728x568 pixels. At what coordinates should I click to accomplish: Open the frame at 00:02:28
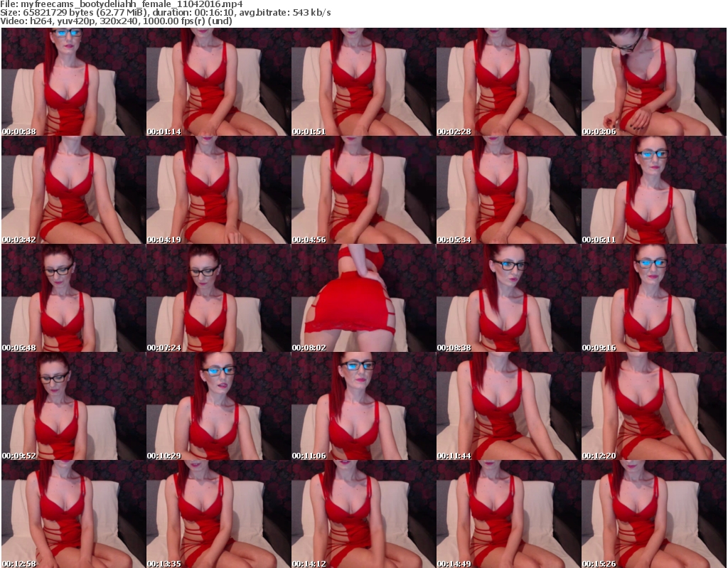508,82
